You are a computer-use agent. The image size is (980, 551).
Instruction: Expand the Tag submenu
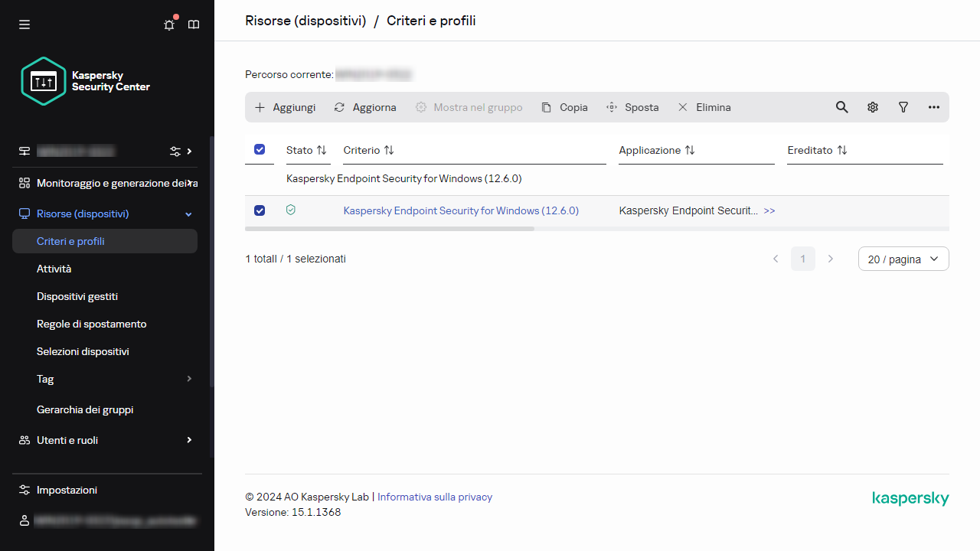pos(189,379)
